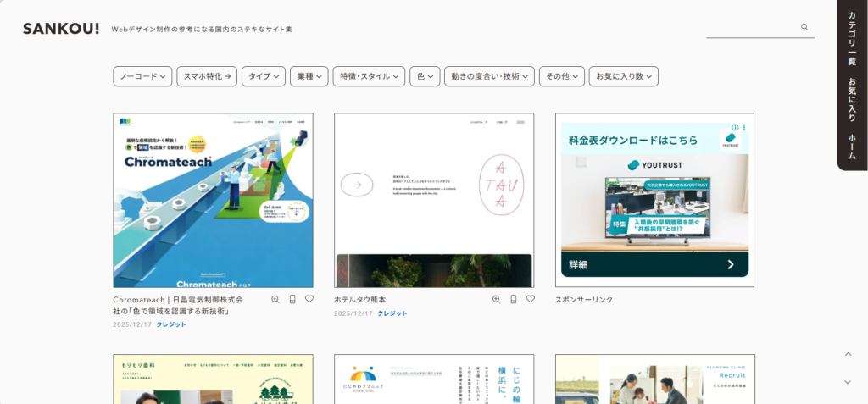Open the 業種 filter dropdown
The image size is (868, 404).
click(309, 76)
